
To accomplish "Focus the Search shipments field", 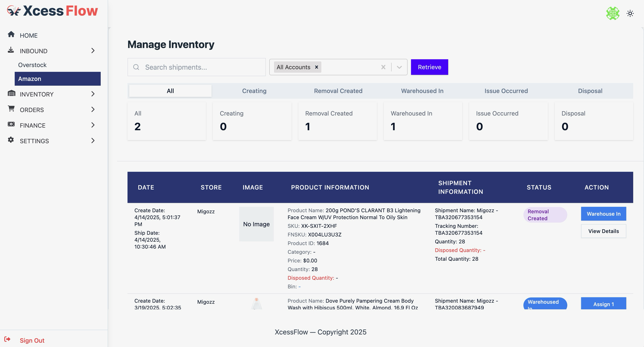I will (x=196, y=67).
